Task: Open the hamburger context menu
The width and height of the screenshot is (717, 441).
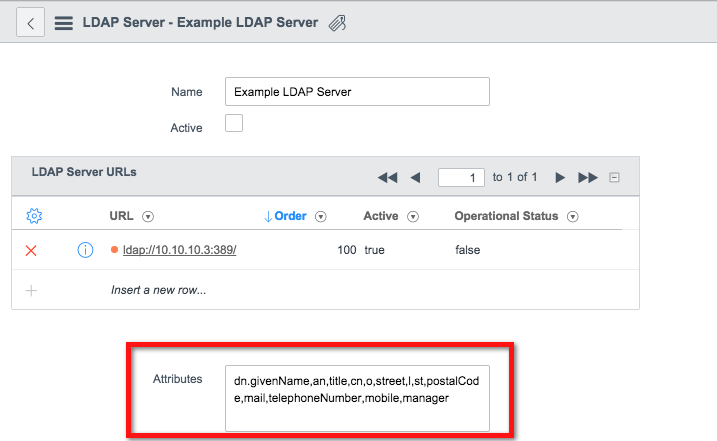Action: pyautogui.click(x=64, y=23)
